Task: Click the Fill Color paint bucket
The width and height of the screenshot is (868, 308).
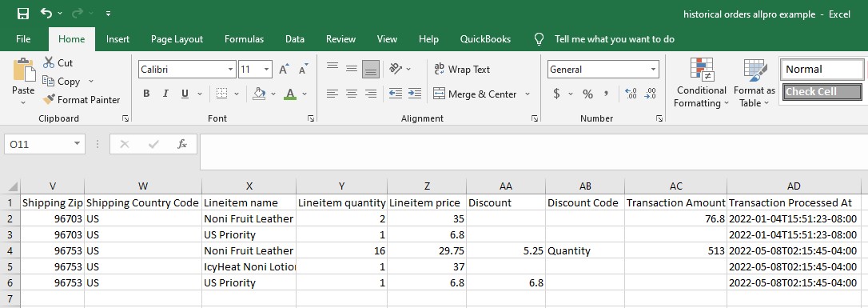Action: coord(259,94)
